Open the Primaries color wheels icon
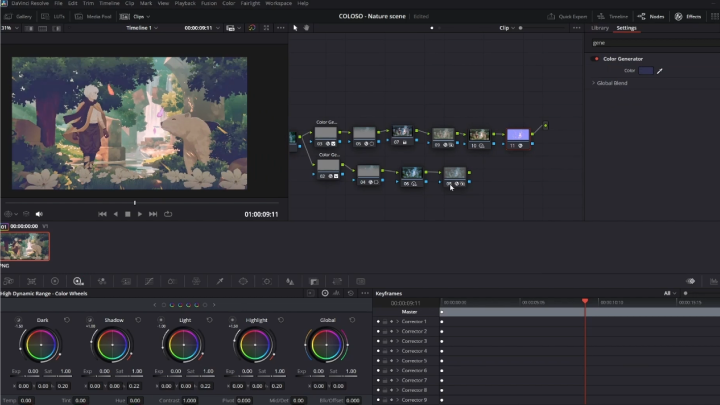This screenshot has width=720, height=405. coord(55,281)
